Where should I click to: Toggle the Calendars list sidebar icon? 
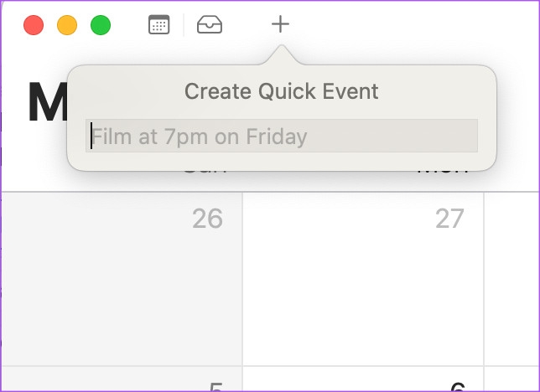[158, 25]
